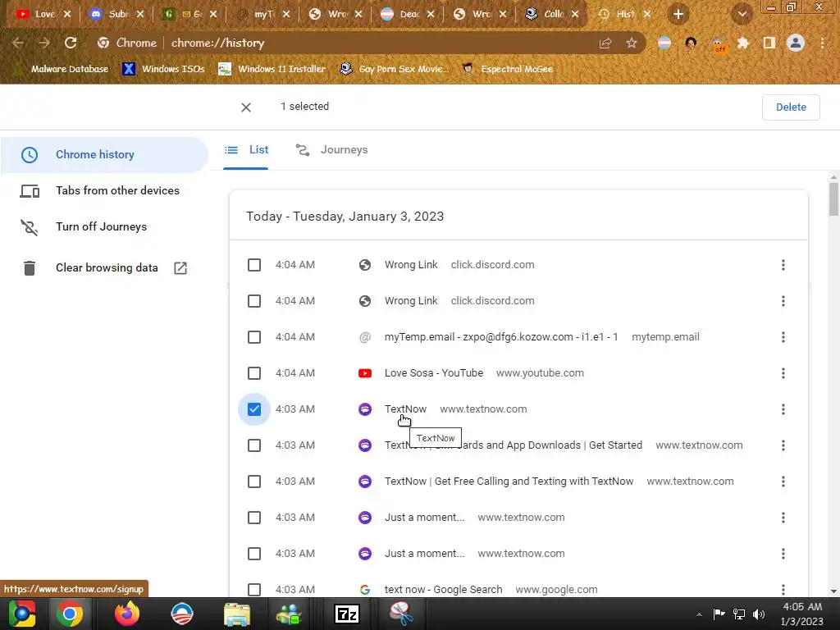Click the YouTube favicon on Love Sosa row

point(365,373)
